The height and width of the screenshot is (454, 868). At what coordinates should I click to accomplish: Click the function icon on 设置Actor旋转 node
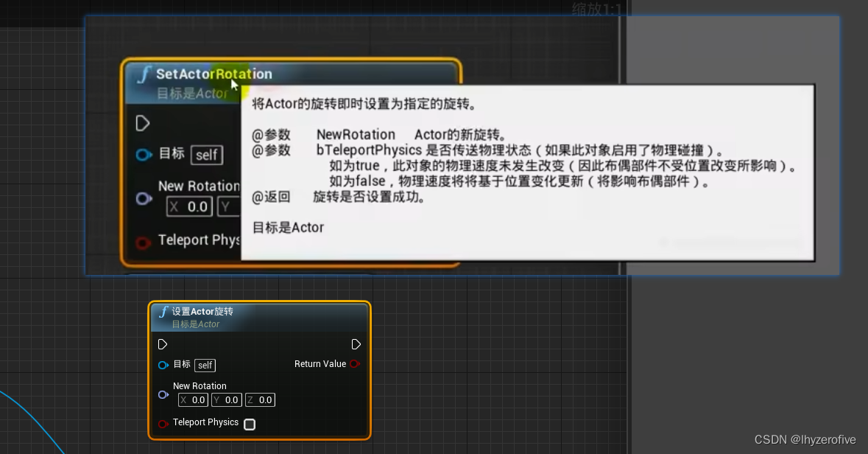click(163, 312)
